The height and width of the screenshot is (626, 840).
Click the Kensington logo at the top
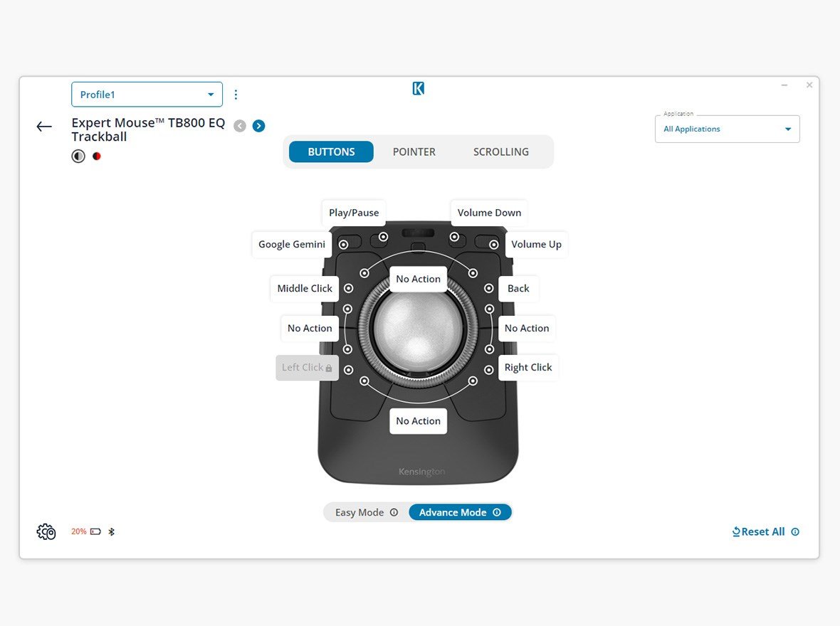point(418,88)
